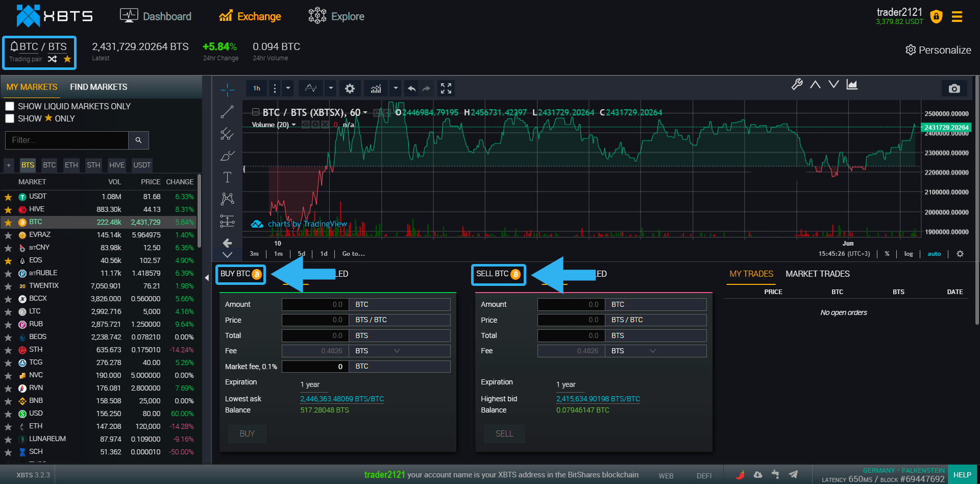
Task: Switch to the FIND MARKETS tab
Action: pos(99,87)
